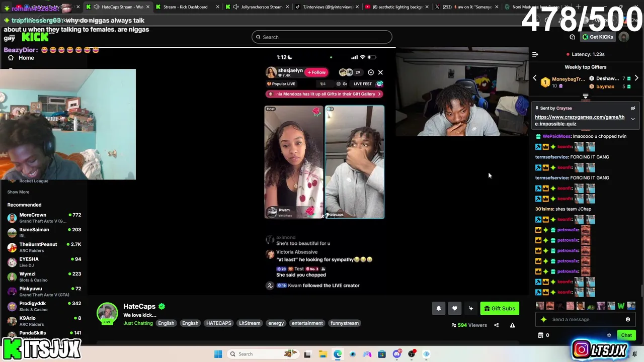Open the user profile avatar
The width and height of the screenshot is (644, 362).
624,37
